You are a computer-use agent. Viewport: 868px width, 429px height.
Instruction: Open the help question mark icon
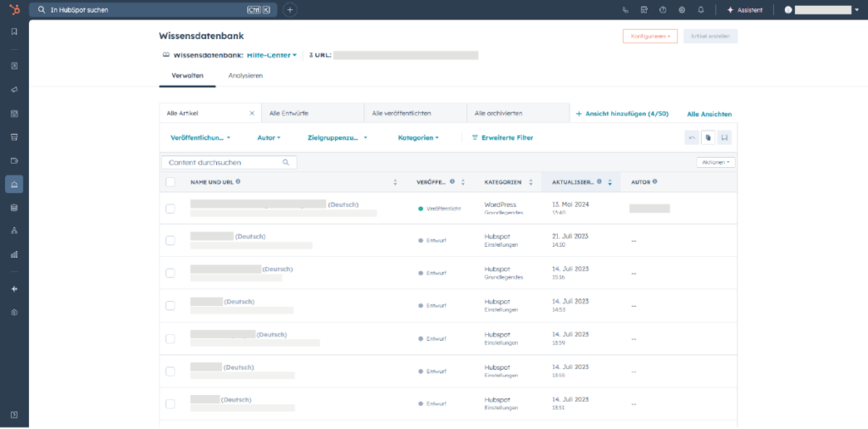pyautogui.click(x=663, y=10)
